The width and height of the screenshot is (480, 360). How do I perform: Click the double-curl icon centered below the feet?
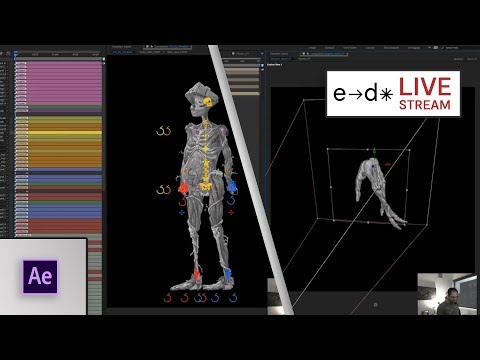click(x=200, y=298)
